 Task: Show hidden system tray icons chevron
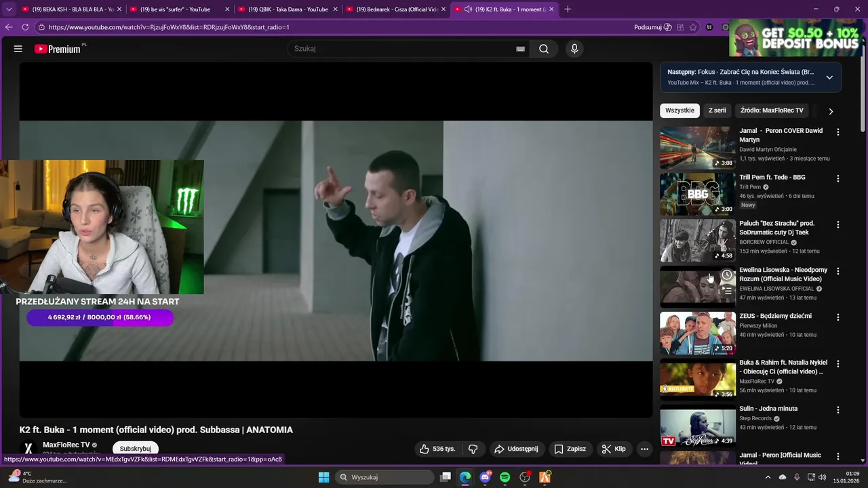point(768,477)
